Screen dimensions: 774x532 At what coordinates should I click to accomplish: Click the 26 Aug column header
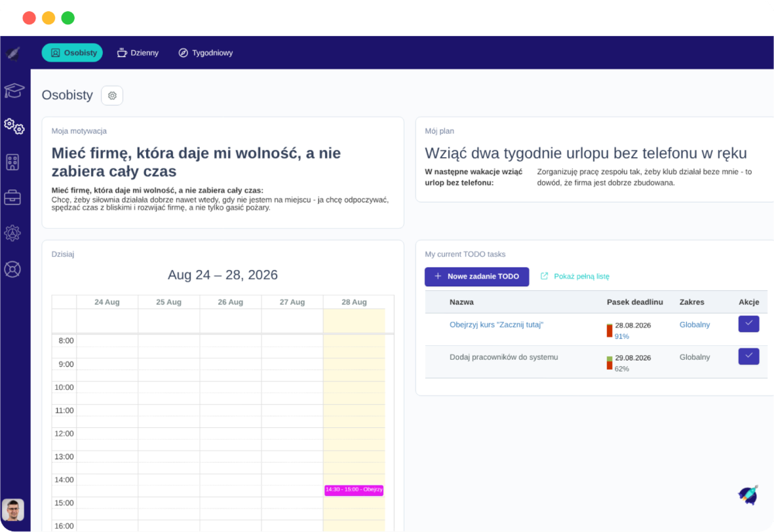click(231, 302)
